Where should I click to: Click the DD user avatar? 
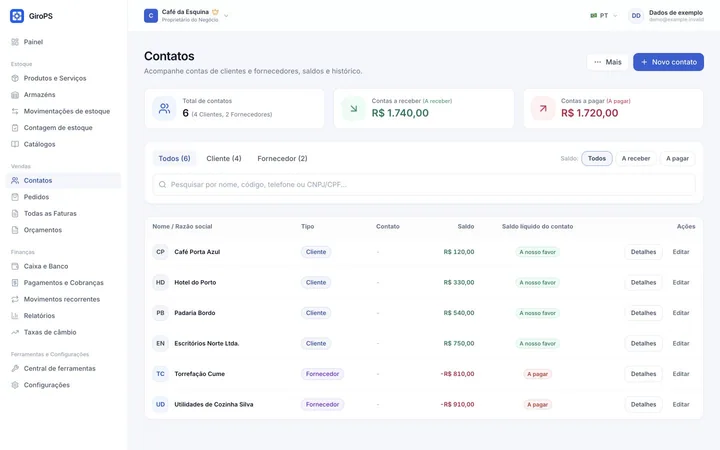636,16
